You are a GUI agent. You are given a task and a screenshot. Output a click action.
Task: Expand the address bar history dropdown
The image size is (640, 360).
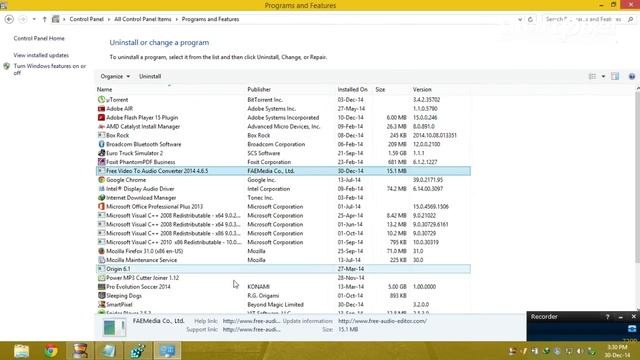pos(520,19)
